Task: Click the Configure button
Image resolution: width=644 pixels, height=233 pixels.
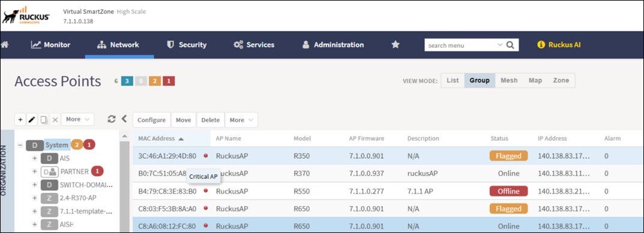Action: pos(152,120)
